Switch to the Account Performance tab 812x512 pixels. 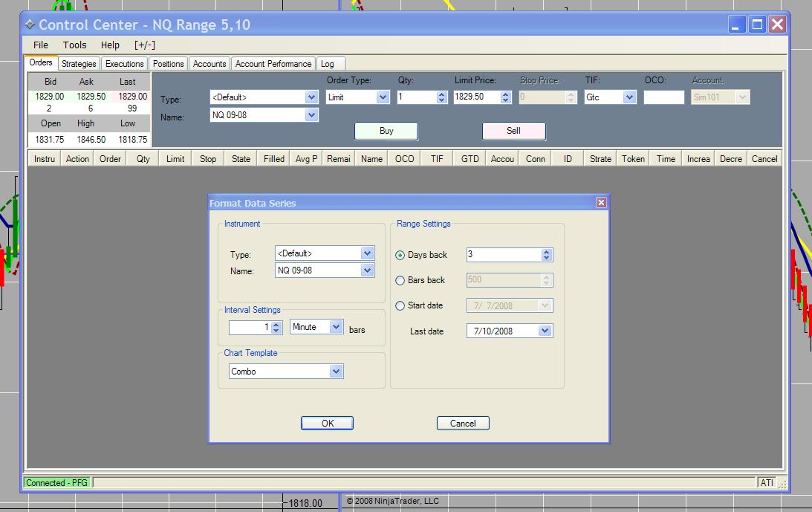tap(273, 64)
